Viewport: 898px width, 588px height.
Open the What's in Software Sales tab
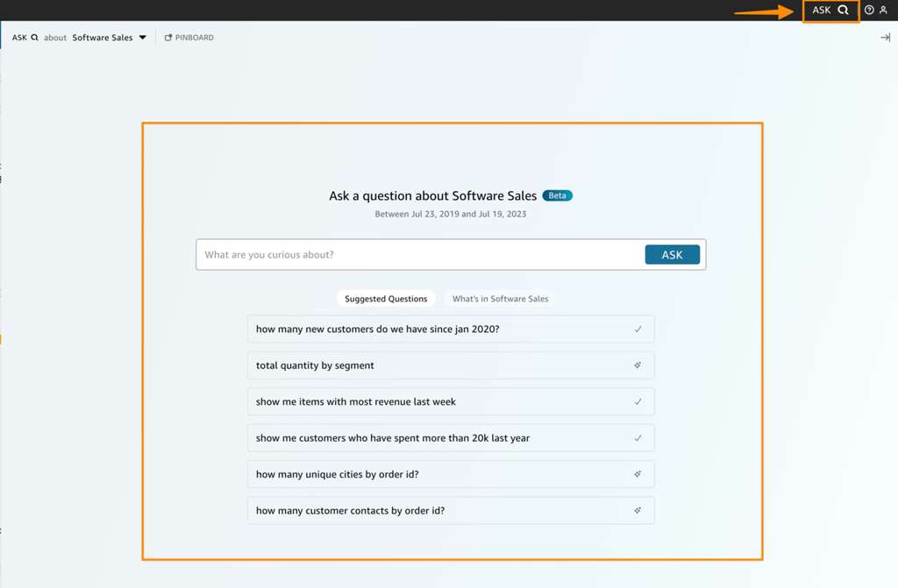501,298
